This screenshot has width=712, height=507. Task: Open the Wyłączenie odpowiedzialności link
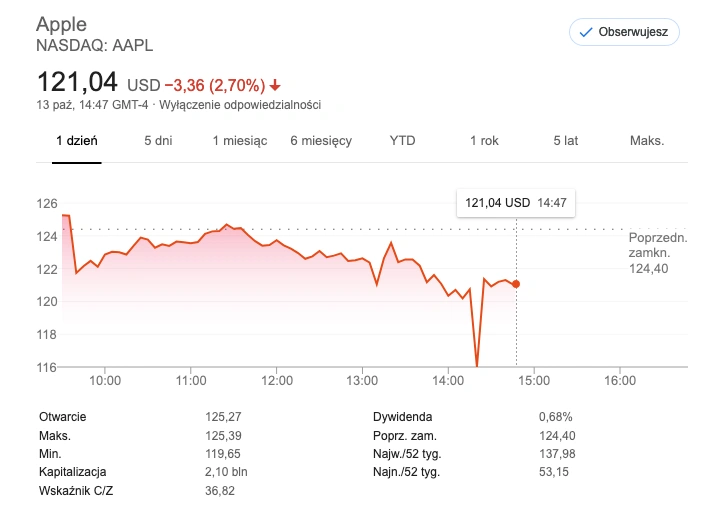click(x=240, y=105)
